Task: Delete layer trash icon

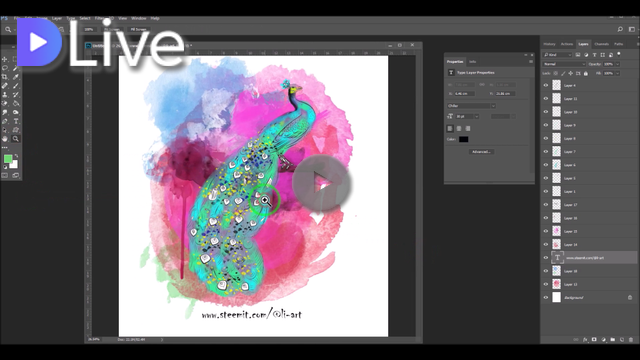Action: (x=631, y=340)
